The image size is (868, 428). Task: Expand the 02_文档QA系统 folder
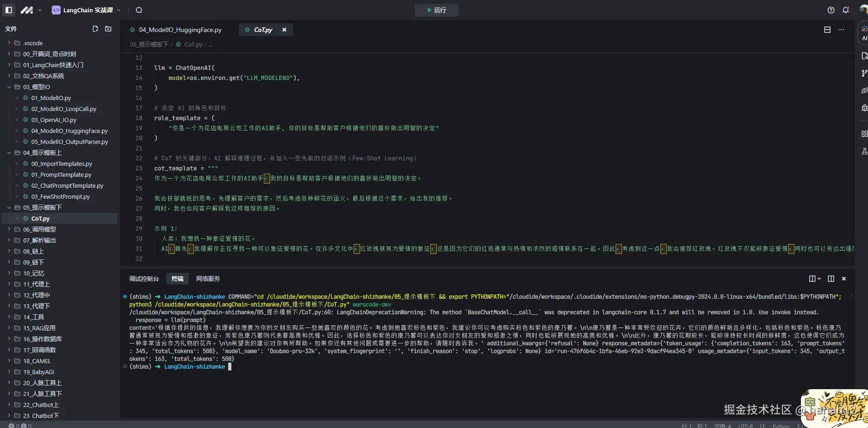click(x=59, y=76)
